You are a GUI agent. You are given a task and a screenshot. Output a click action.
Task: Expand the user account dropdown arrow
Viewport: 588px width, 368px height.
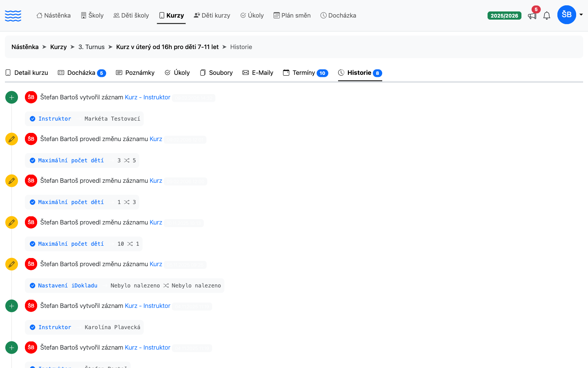(581, 15)
